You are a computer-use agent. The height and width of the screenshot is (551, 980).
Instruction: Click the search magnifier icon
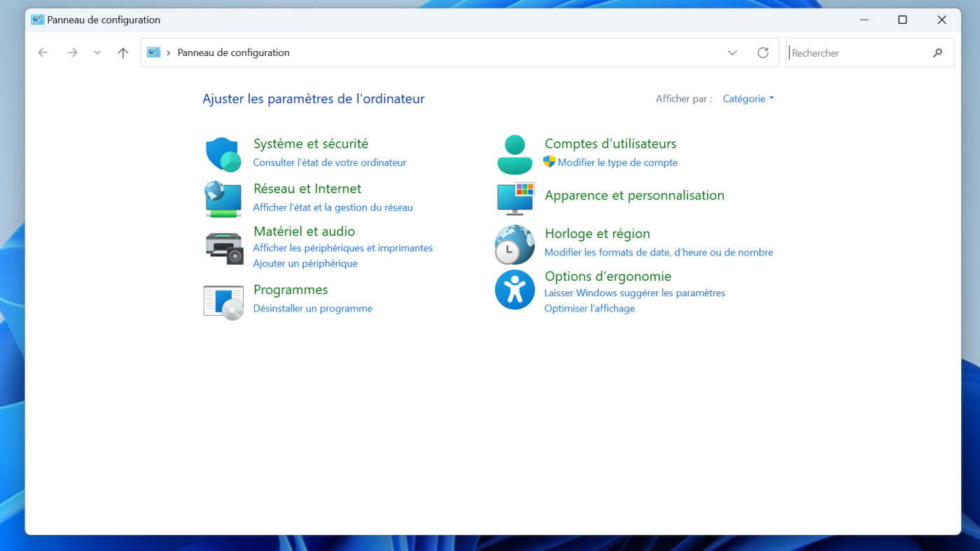(938, 53)
